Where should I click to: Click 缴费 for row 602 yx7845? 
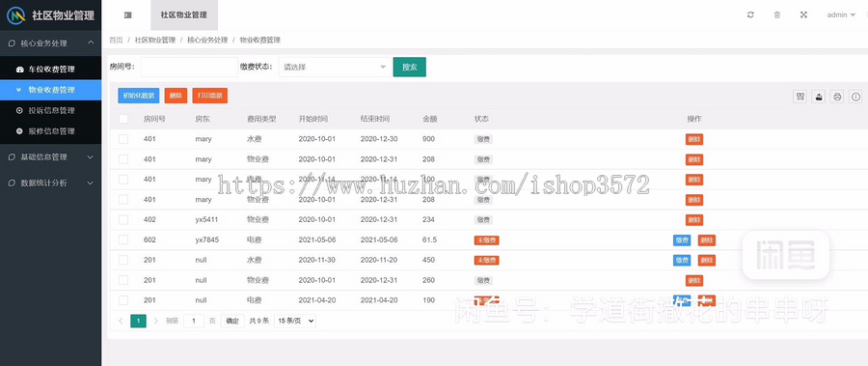pos(682,240)
